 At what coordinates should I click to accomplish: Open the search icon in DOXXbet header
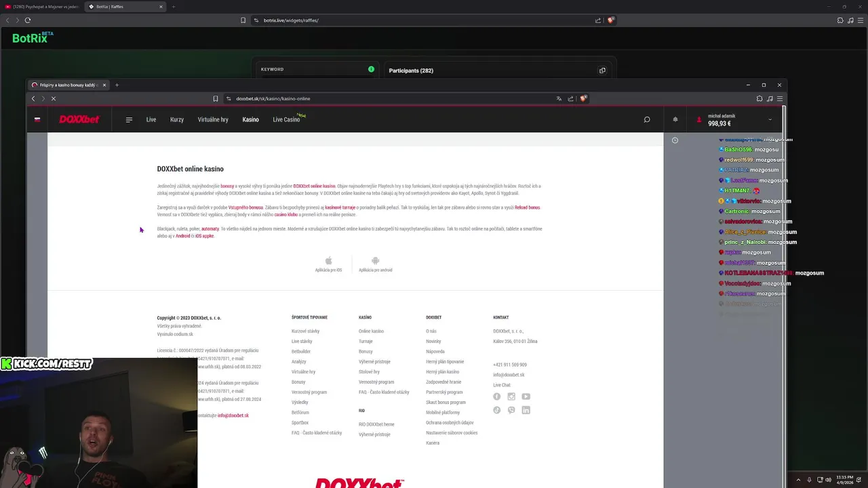[x=647, y=120]
